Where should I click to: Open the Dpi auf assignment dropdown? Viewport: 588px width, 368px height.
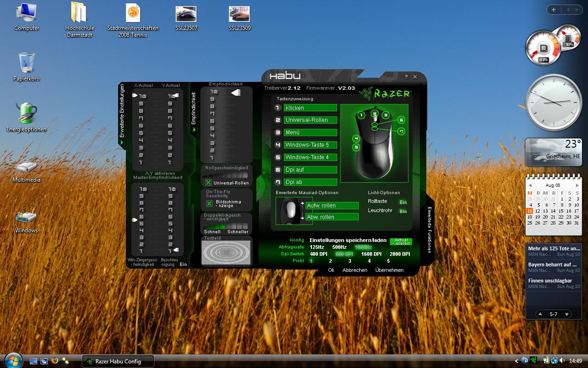311,170
